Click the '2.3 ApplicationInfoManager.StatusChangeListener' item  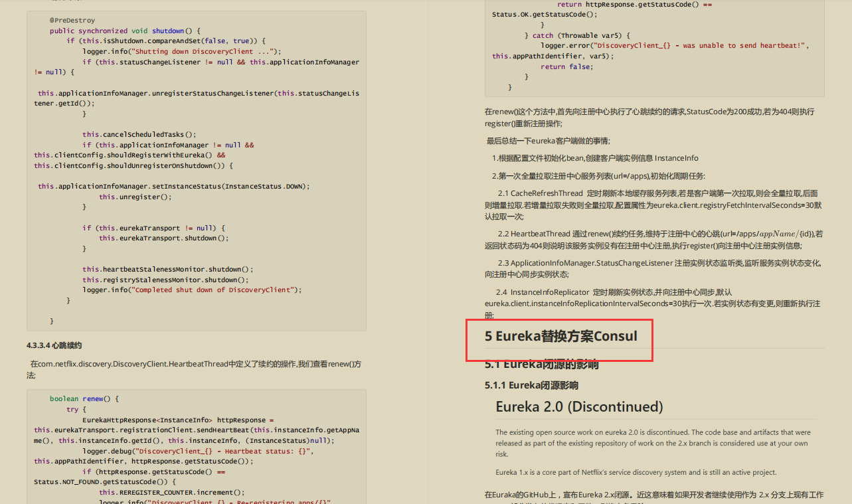pyautogui.click(x=653, y=268)
